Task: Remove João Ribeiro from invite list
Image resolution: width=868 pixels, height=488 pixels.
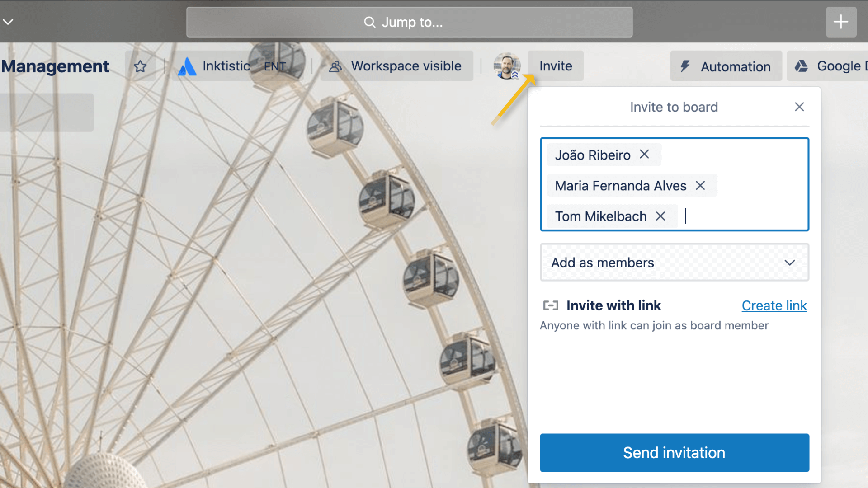Action: (x=644, y=155)
